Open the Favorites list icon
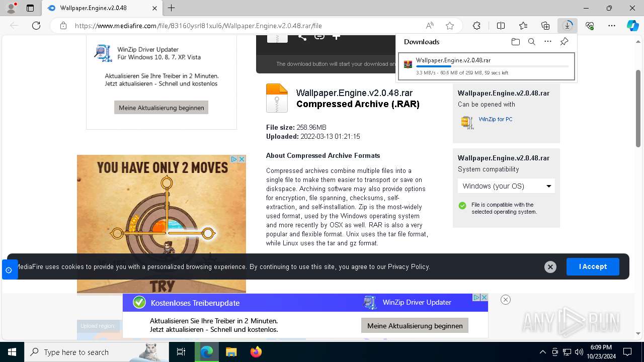 (x=523, y=26)
